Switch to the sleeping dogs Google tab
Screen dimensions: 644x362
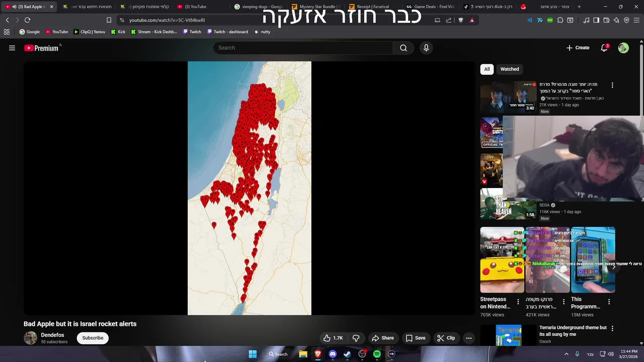click(258, 7)
